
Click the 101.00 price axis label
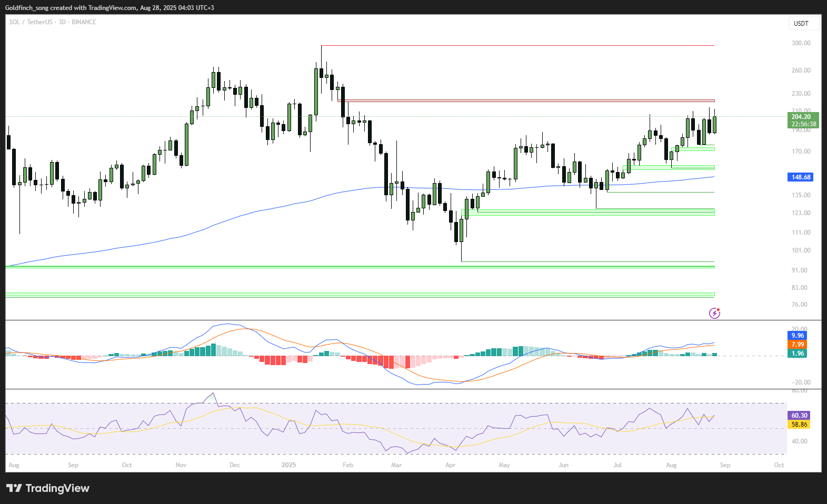click(801, 250)
